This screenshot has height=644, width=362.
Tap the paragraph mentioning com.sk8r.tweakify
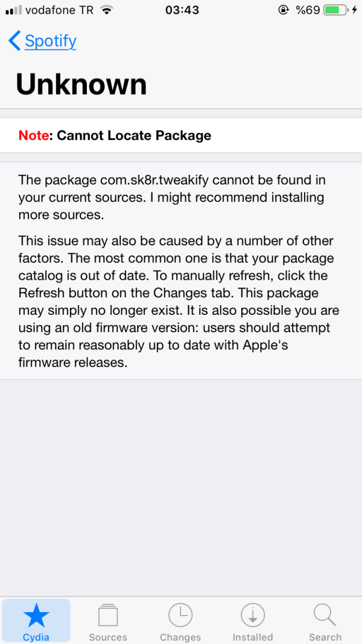(171, 197)
